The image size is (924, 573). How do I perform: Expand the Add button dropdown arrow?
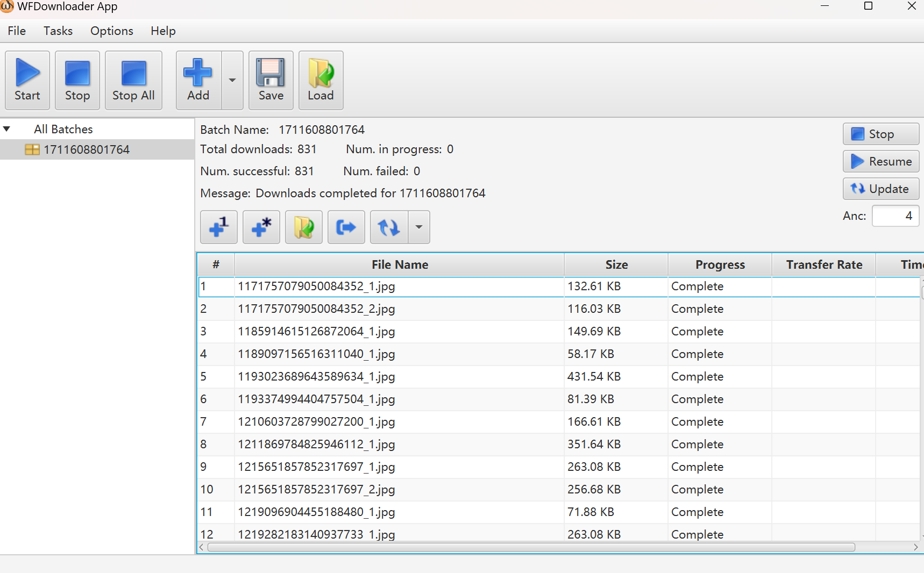coord(232,80)
